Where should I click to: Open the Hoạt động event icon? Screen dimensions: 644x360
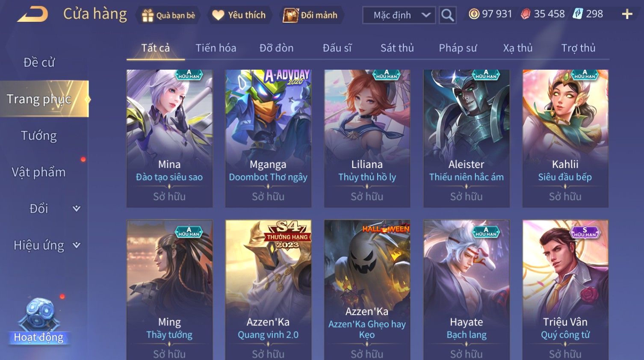click(x=39, y=321)
